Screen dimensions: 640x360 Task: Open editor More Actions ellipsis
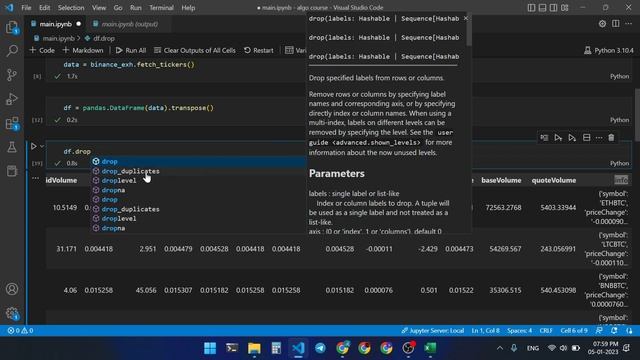[629, 24]
